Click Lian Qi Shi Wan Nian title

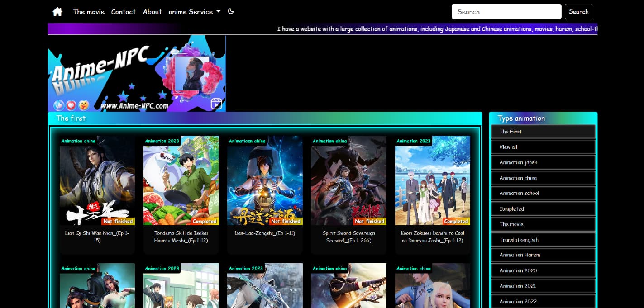(x=97, y=237)
